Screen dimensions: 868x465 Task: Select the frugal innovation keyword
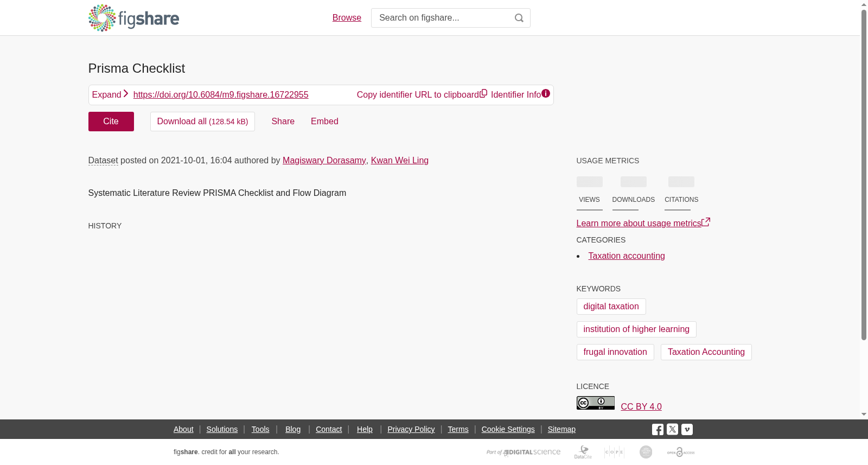point(615,352)
